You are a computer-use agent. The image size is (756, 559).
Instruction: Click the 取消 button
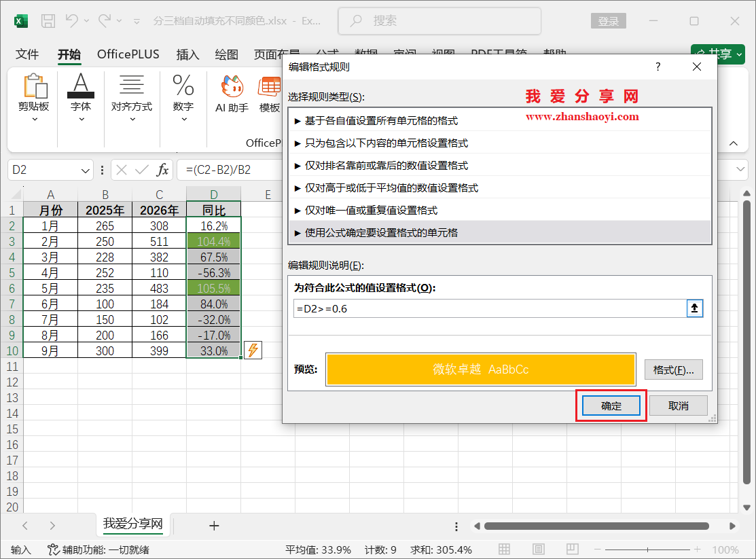click(x=678, y=405)
